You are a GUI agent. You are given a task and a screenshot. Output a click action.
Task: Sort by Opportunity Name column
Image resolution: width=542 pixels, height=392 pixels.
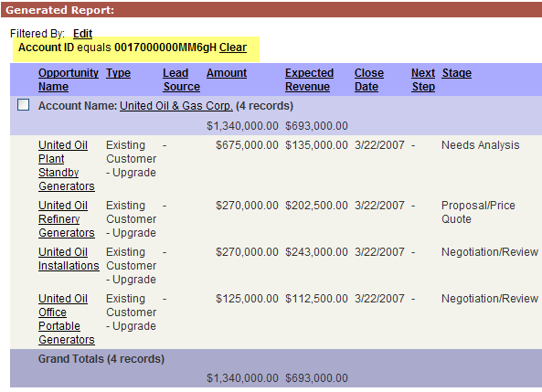[x=69, y=79]
